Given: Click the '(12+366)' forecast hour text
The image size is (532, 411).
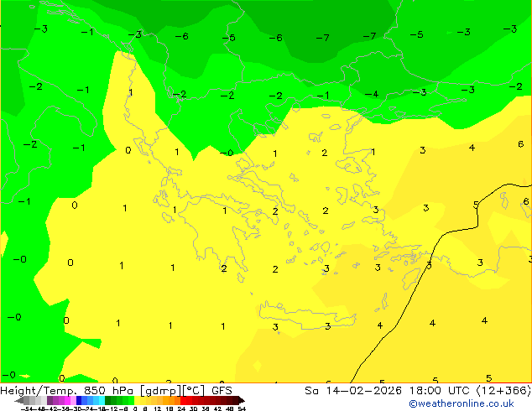Looking at the screenshot, I should tap(503, 391).
